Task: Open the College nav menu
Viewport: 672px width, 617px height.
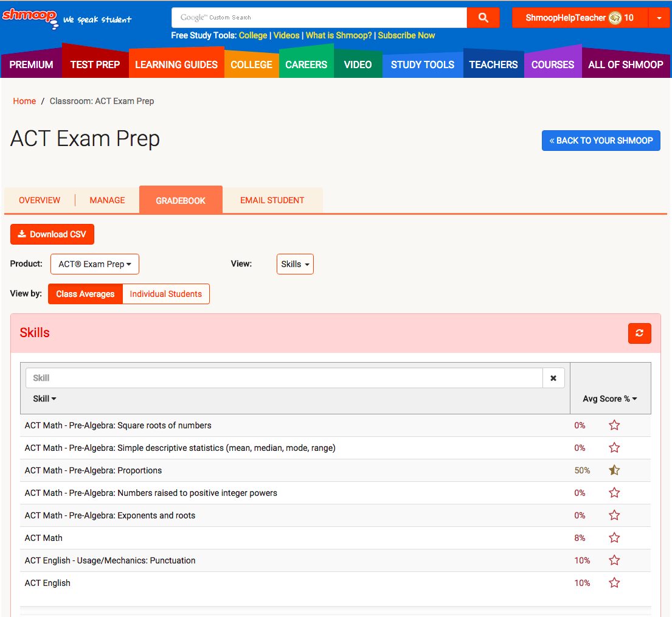Action: point(252,64)
